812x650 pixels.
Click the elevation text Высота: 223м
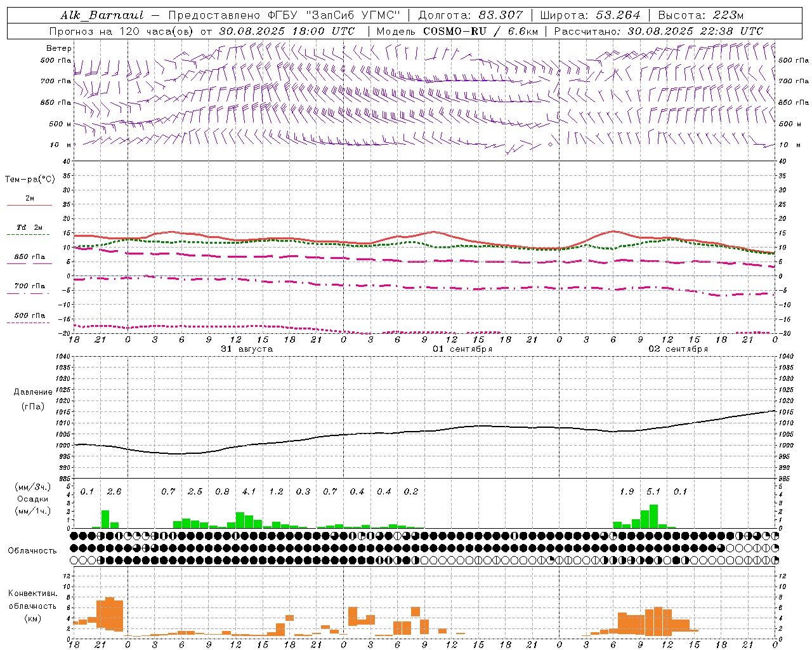(x=700, y=15)
